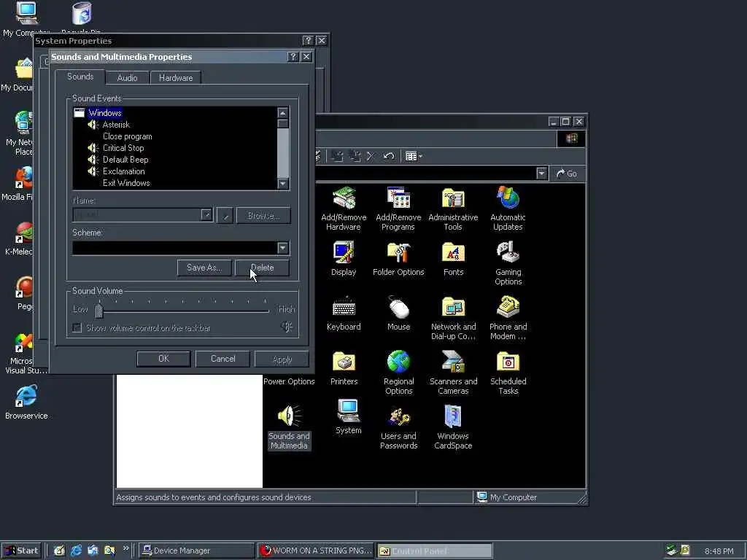Open the Browservice desktop shortcut
Viewport: 747px width, 560px height.
(x=26, y=402)
